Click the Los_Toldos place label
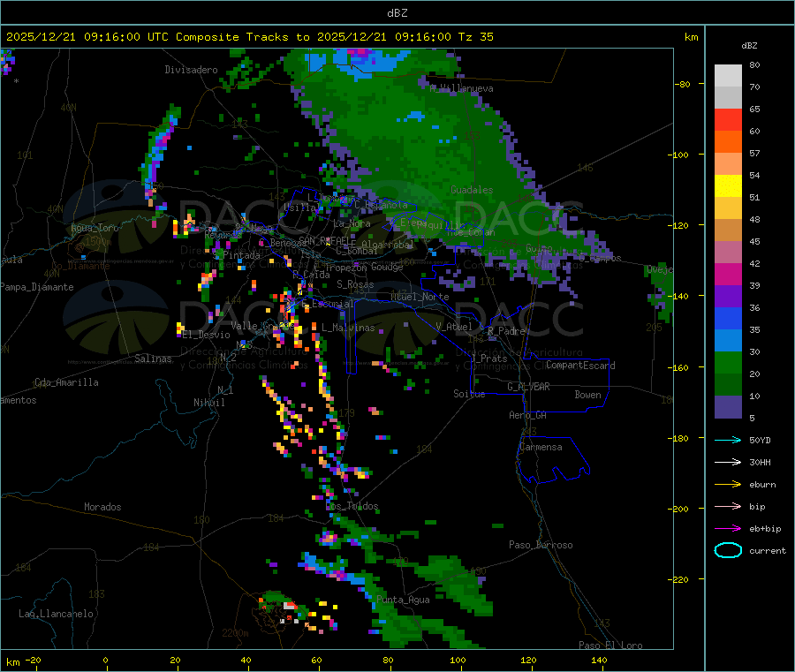 click(352, 506)
